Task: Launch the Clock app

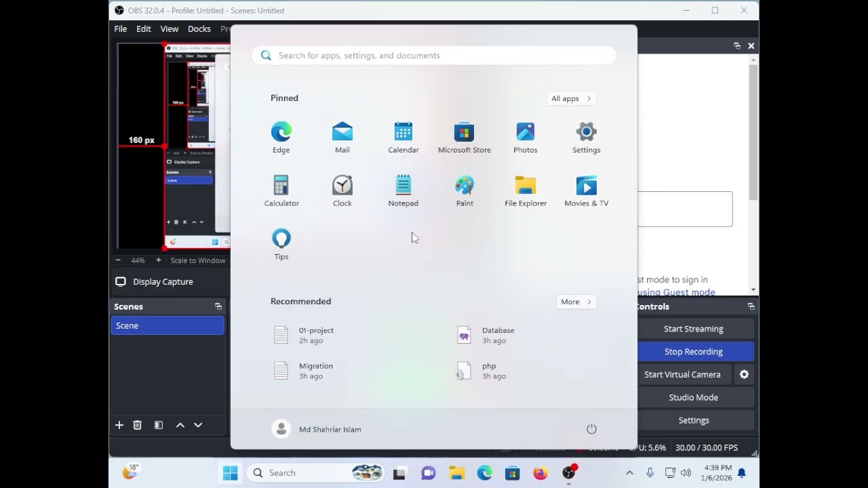Action: pos(342,191)
